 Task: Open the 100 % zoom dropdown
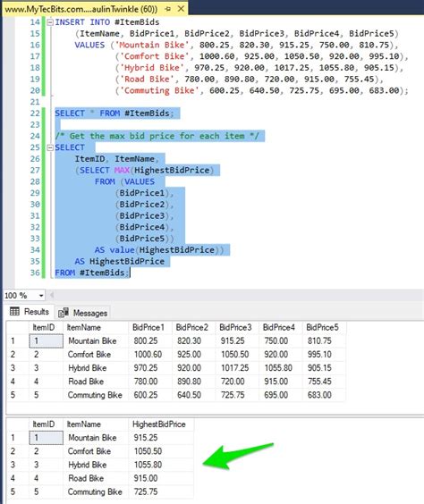coord(41,296)
